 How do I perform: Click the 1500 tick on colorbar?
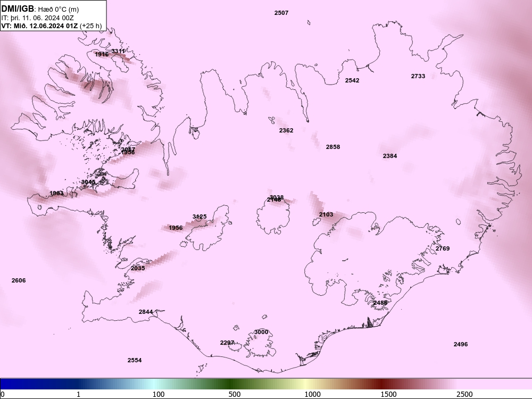point(388,394)
